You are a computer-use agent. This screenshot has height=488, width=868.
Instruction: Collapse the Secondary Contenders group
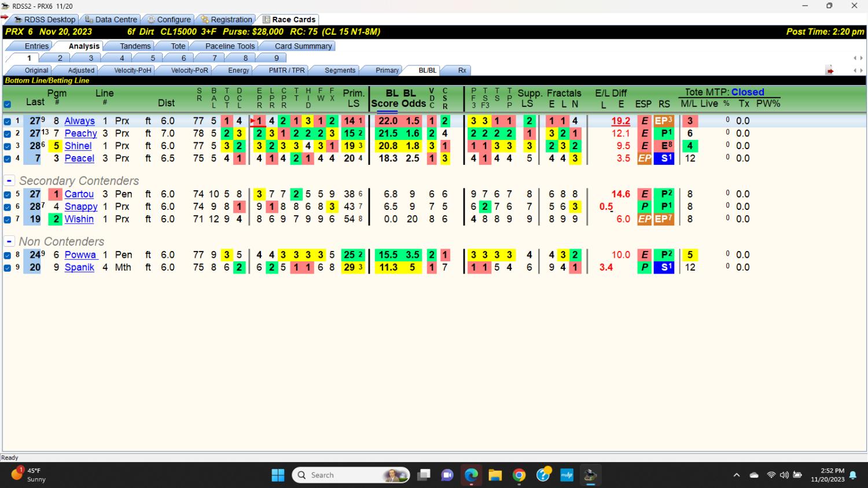tap(9, 181)
